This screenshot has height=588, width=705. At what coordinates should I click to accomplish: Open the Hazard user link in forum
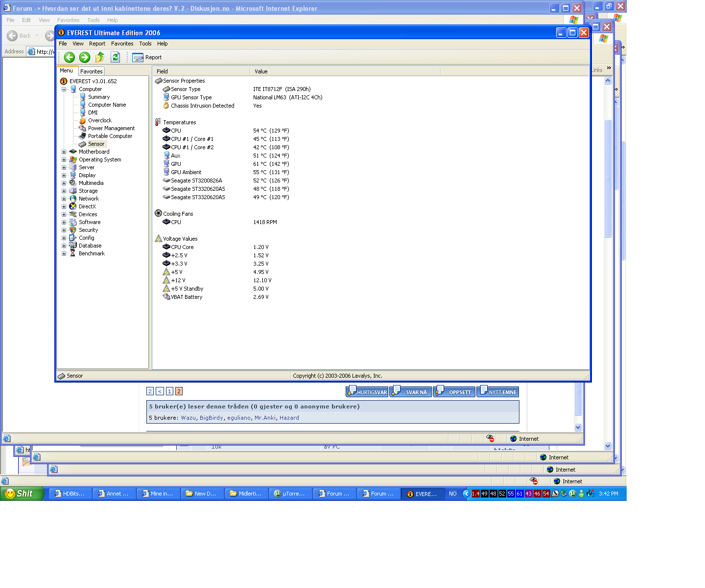(x=289, y=418)
